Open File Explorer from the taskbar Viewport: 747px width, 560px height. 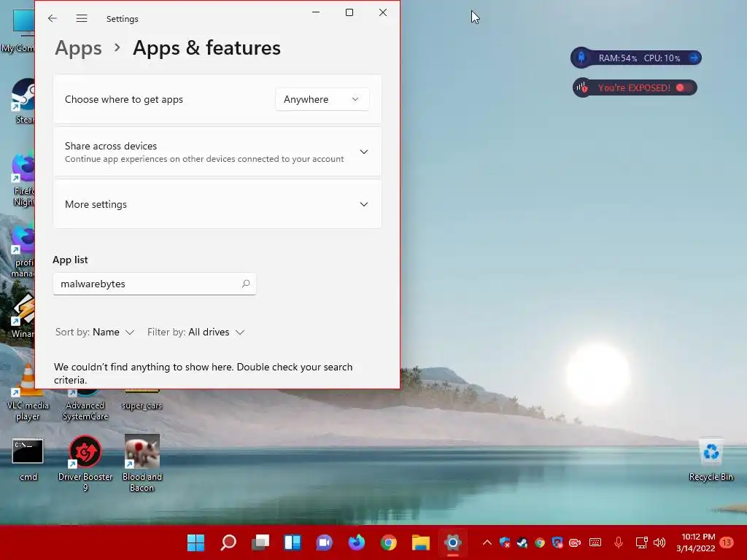pos(421,542)
